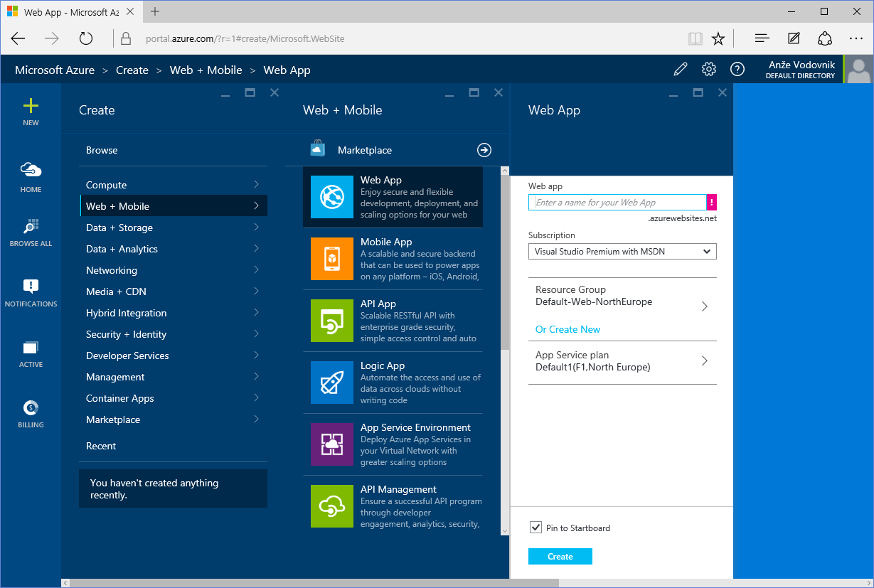Image resolution: width=874 pixels, height=588 pixels.
Task: Click Create in the breadcrumb
Action: pos(132,70)
